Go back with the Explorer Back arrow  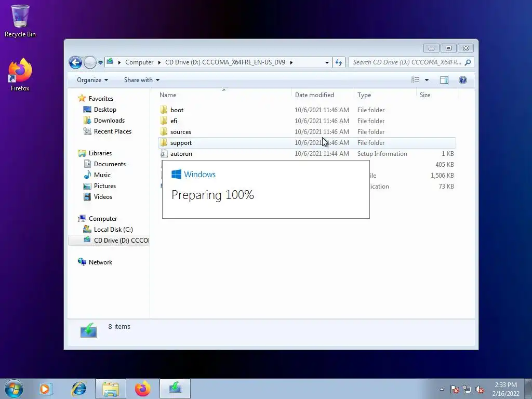[x=75, y=62]
